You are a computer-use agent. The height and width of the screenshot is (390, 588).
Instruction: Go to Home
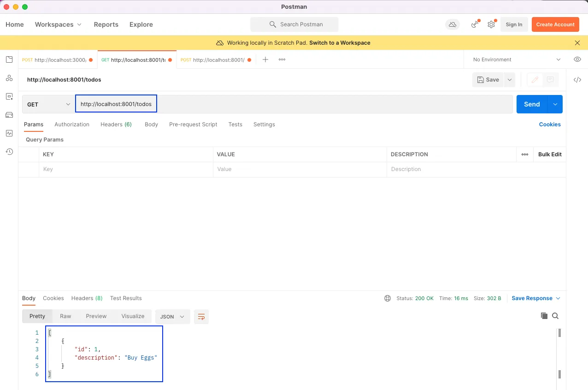(15, 24)
